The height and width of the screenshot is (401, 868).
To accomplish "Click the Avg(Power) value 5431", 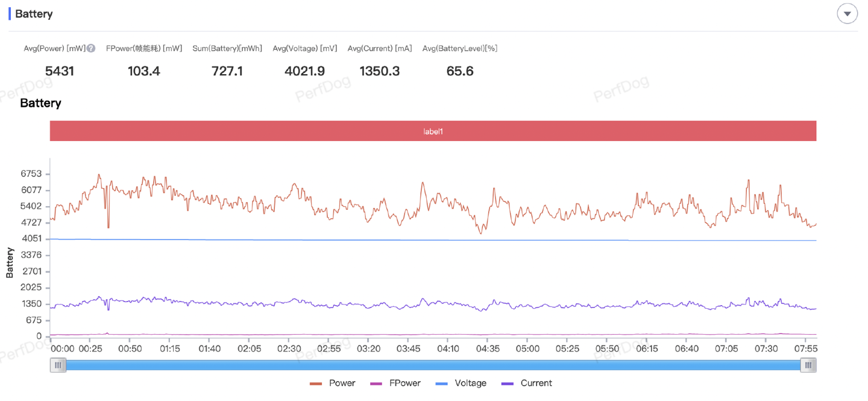I will pos(60,71).
